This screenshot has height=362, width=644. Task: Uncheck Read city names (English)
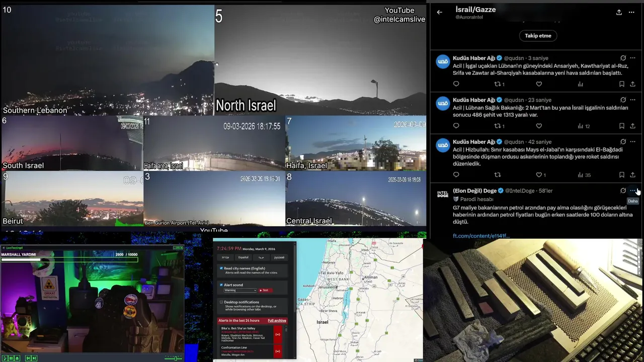point(221,268)
